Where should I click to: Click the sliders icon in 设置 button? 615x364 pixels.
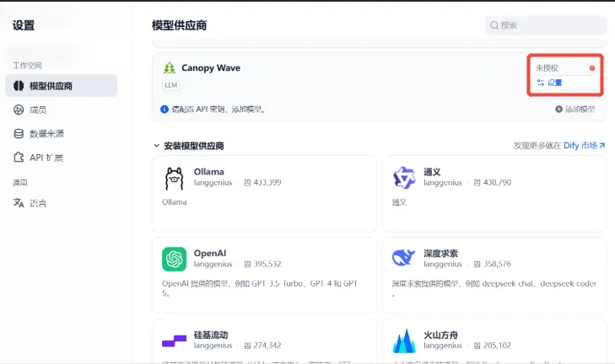tap(541, 83)
